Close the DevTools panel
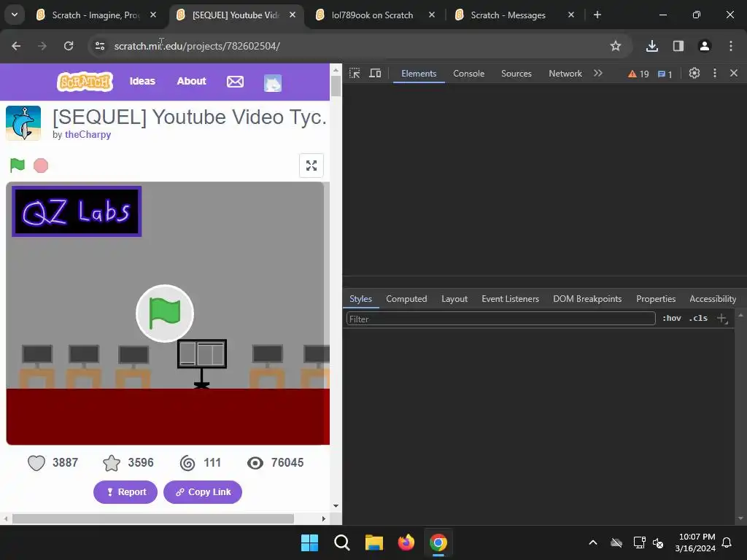The width and height of the screenshot is (747, 560). [x=734, y=73]
